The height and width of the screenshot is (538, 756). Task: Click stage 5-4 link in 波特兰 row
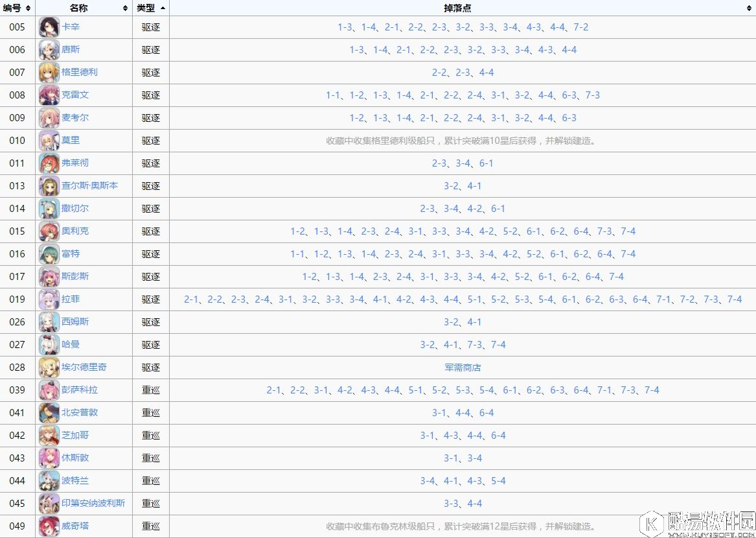pos(498,481)
